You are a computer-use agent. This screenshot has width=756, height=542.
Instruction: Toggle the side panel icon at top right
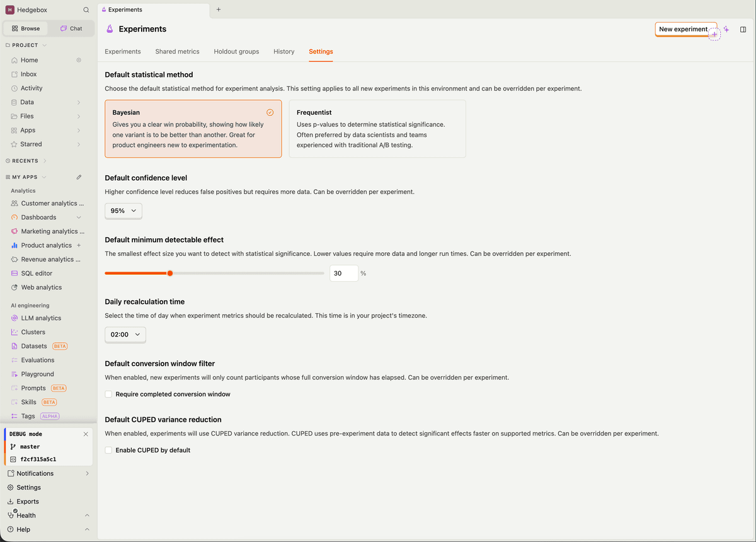(x=743, y=29)
